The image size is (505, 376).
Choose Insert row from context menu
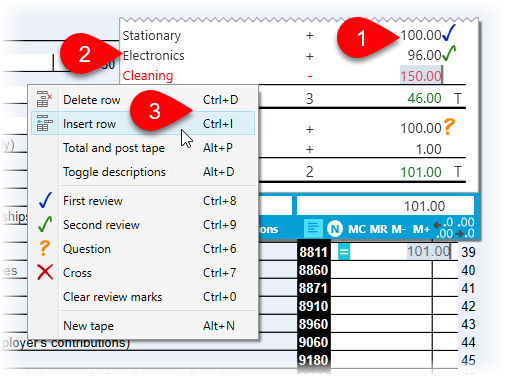tap(143, 123)
